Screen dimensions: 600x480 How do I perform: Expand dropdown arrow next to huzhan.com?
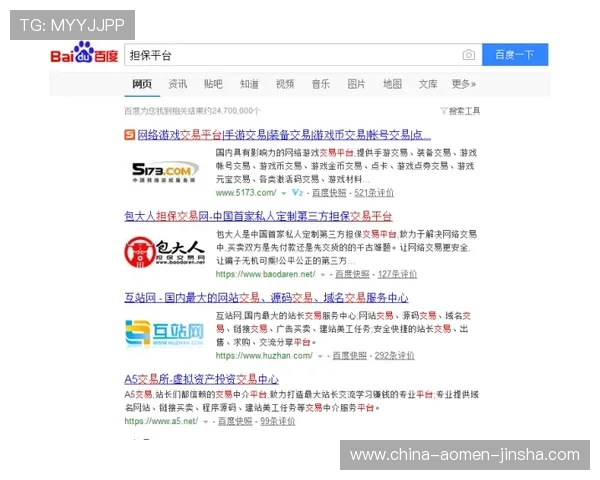[320, 356]
